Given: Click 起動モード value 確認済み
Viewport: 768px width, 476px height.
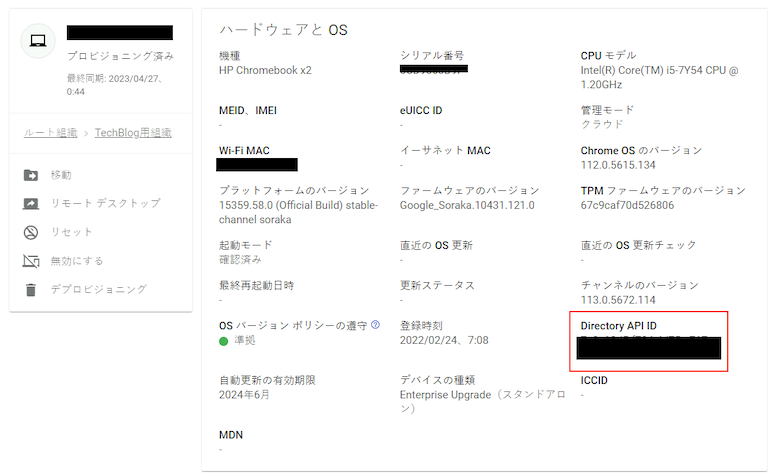Looking at the screenshot, I should click(x=240, y=260).
